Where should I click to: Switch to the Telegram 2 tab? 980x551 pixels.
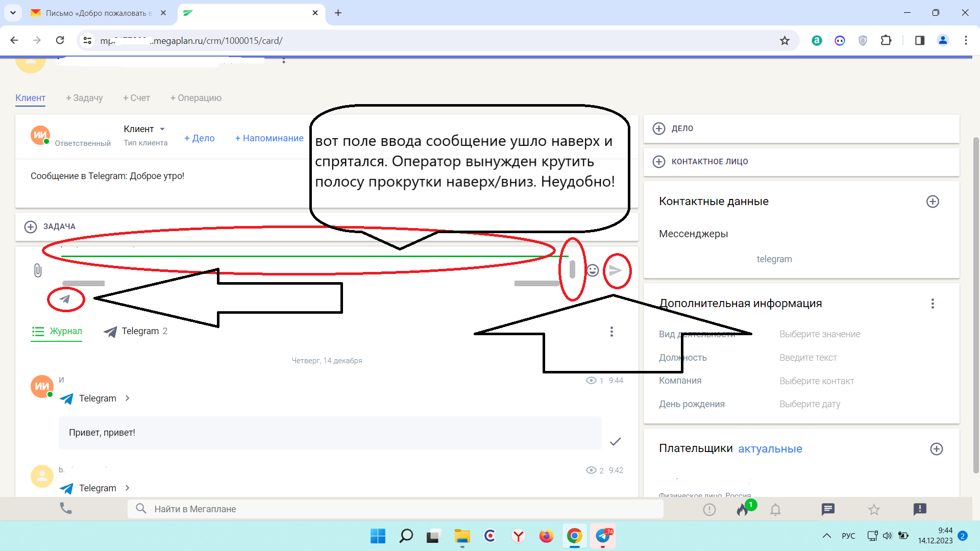coord(136,332)
